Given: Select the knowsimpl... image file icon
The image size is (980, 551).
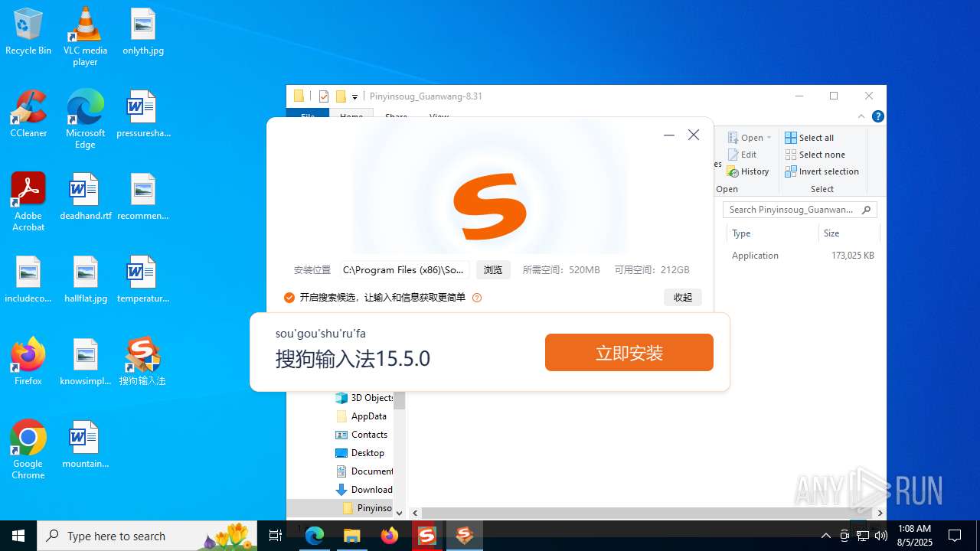Looking at the screenshot, I should pyautogui.click(x=85, y=362).
